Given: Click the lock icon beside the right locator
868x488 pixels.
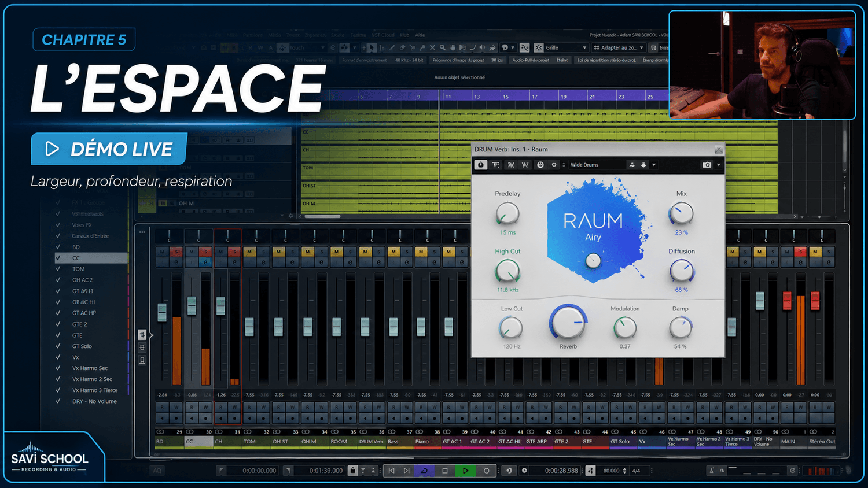Looking at the screenshot, I should [352, 471].
